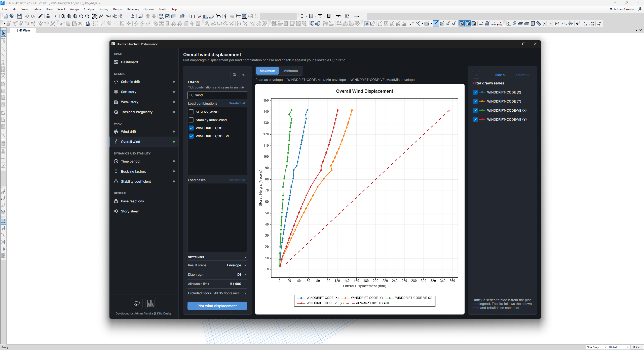Click the Run Analysis play icon
Screen dimensions: 644x350
56,16
